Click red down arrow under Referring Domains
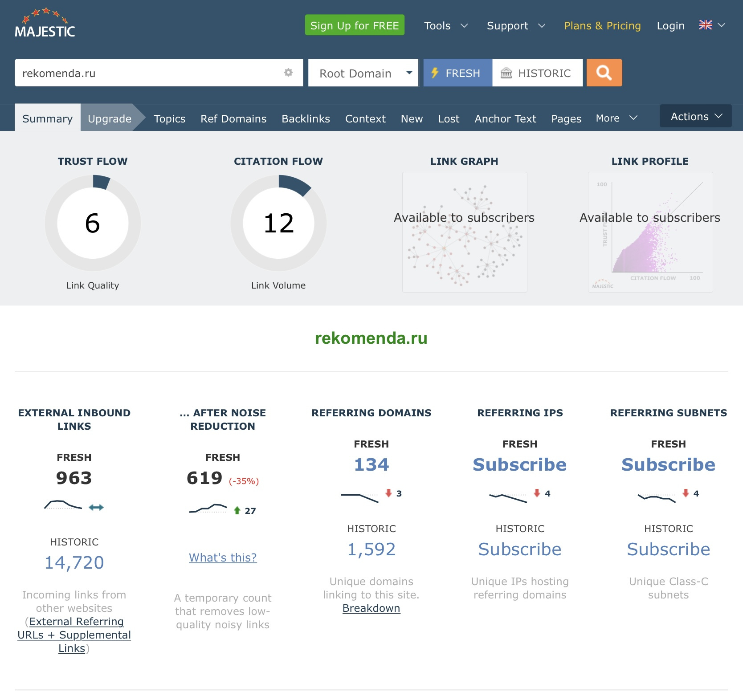 tap(388, 493)
